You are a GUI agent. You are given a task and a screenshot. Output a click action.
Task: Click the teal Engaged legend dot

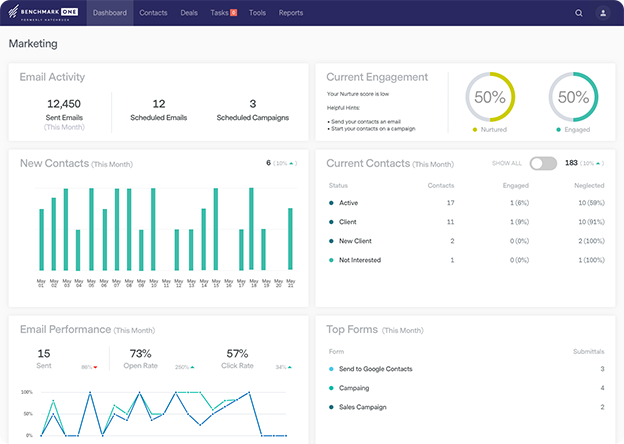(x=558, y=130)
